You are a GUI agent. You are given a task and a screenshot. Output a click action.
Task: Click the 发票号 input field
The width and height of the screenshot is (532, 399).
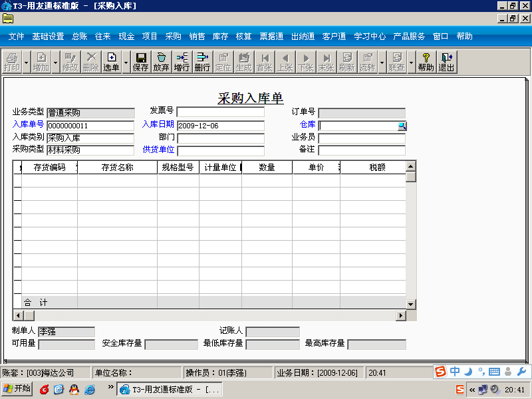(x=221, y=112)
